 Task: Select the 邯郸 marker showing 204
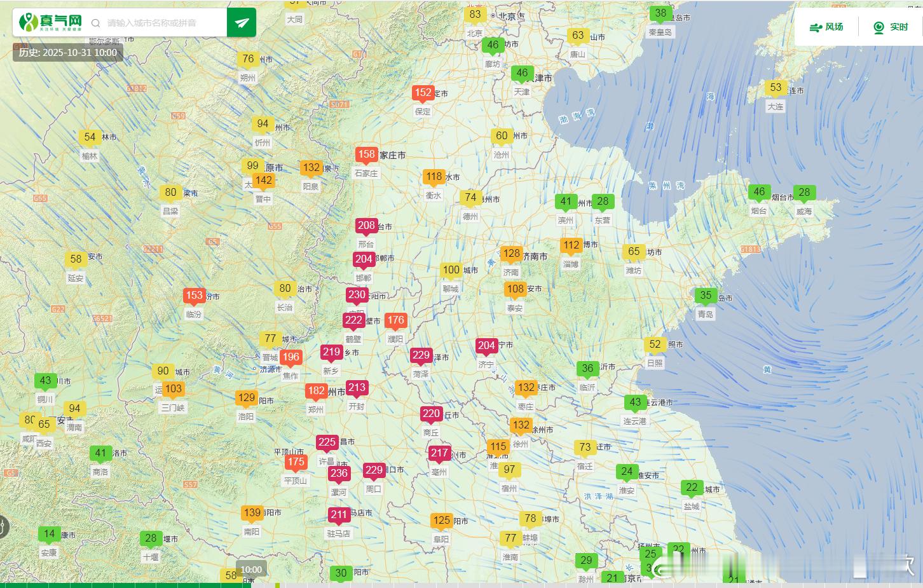(364, 260)
